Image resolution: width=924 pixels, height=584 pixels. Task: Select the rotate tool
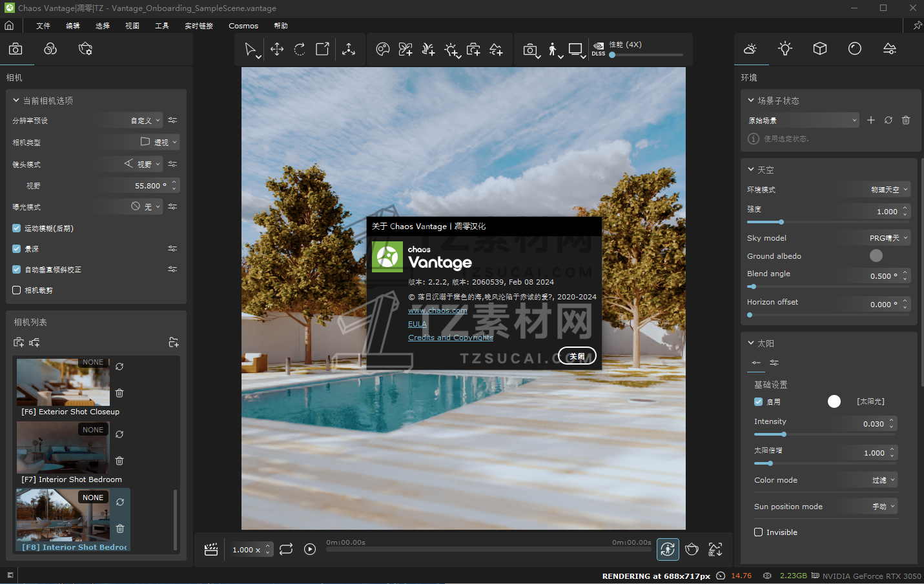300,49
